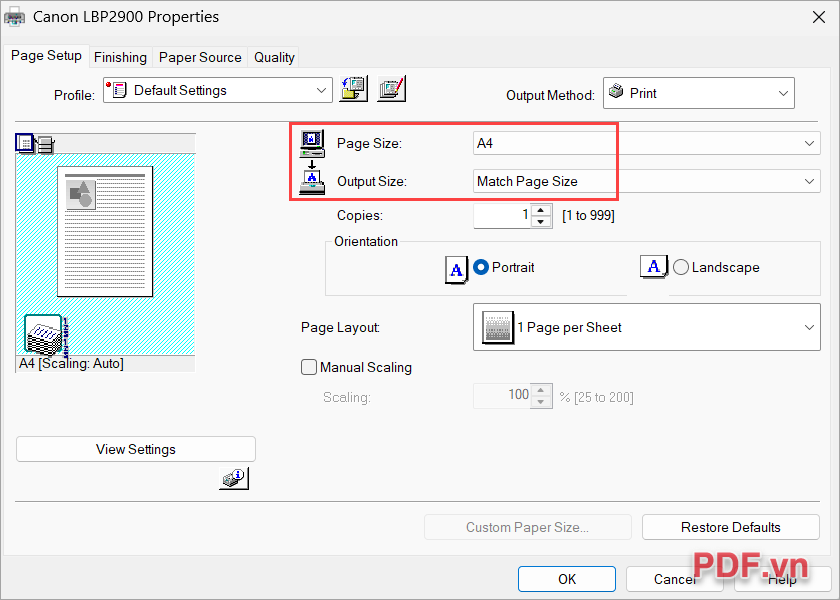The image size is (840, 600).
Task: Open the Quality tab
Action: click(x=274, y=57)
